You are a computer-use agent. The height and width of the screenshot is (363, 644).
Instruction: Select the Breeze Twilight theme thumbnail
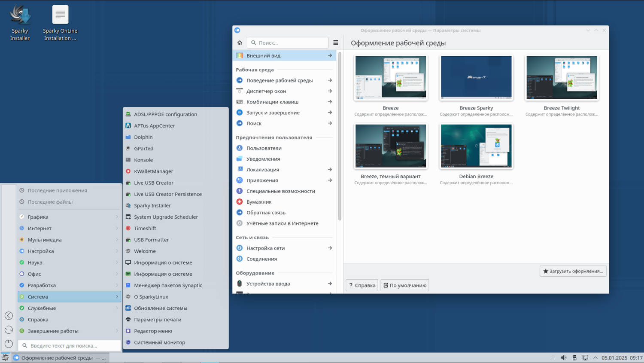tap(562, 78)
